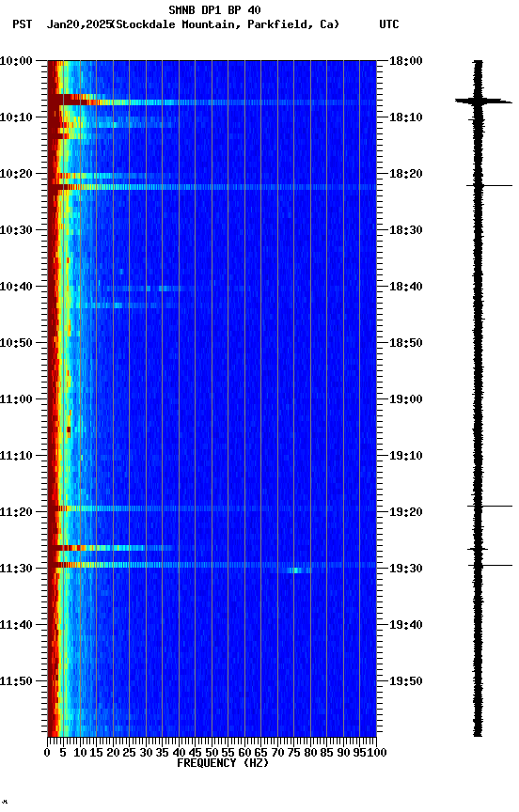Click the dark red spot near 11:05
This screenshot has width=519, height=812.
click(x=69, y=429)
